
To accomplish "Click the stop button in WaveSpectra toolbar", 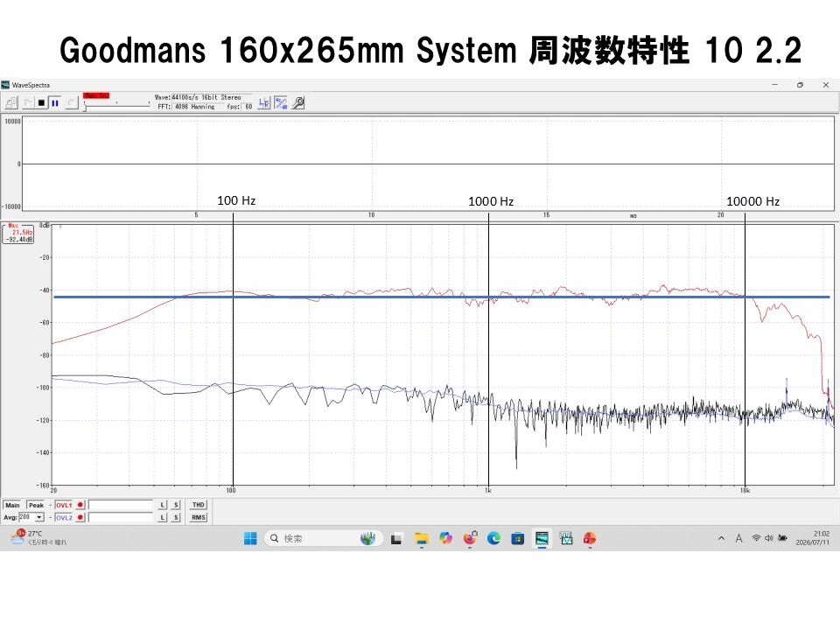I will [x=42, y=103].
